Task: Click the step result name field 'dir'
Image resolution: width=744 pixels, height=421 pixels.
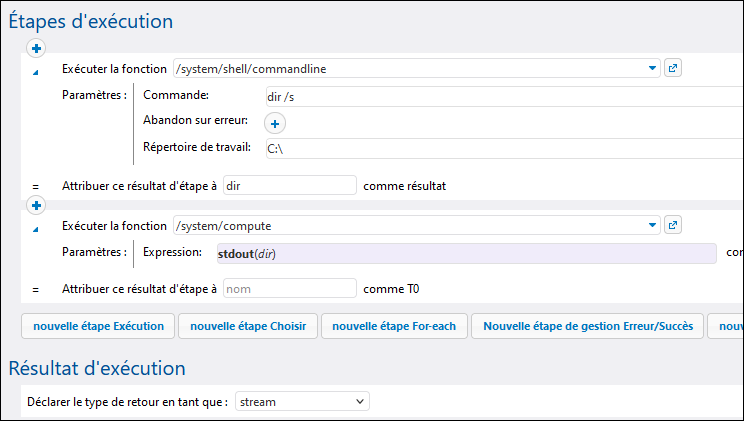Action: coord(289,185)
